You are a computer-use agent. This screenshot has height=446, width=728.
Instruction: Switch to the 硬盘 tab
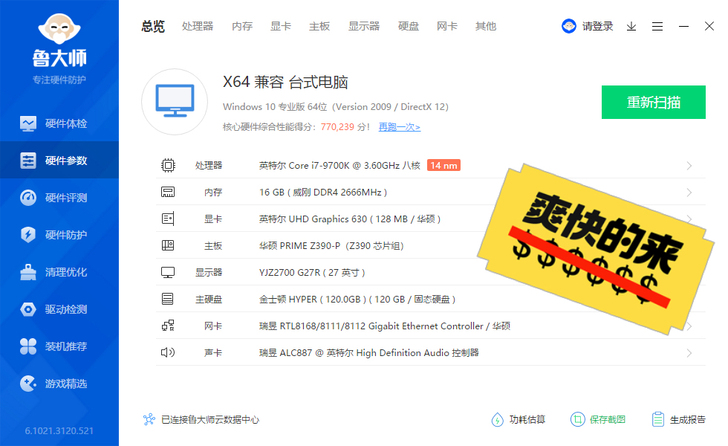[x=409, y=26]
